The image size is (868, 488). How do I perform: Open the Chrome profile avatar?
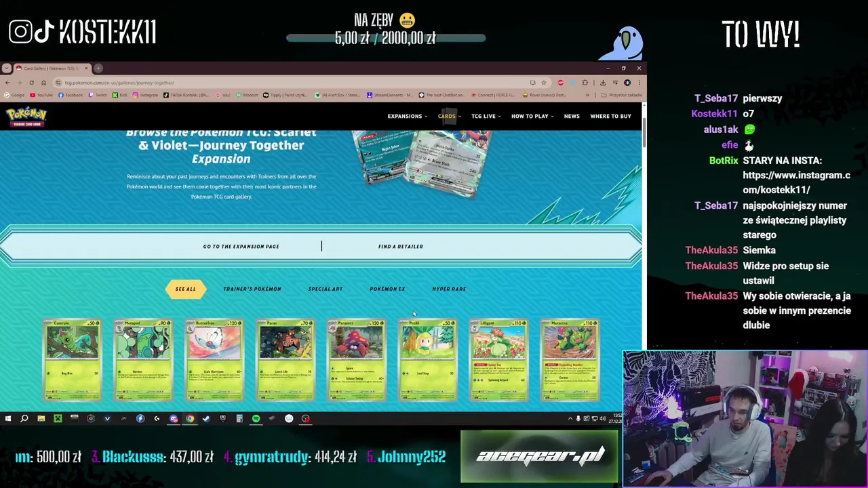[627, 83]
